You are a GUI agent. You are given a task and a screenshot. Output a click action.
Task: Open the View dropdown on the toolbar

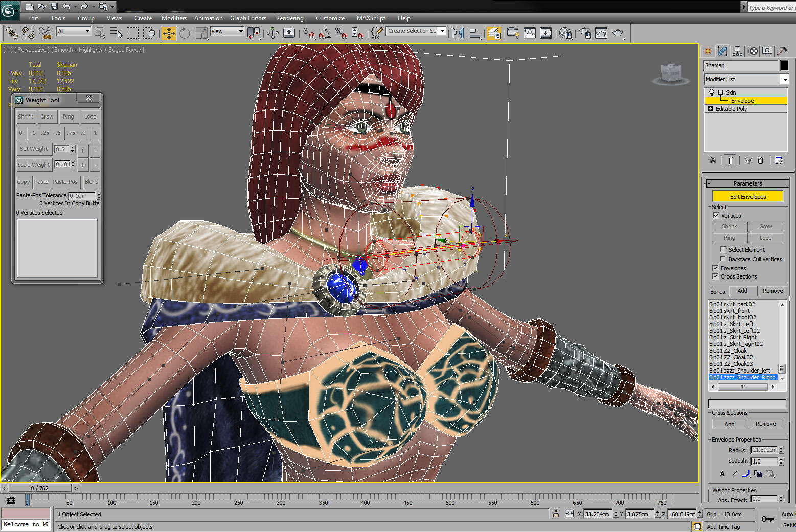point(239,31)
